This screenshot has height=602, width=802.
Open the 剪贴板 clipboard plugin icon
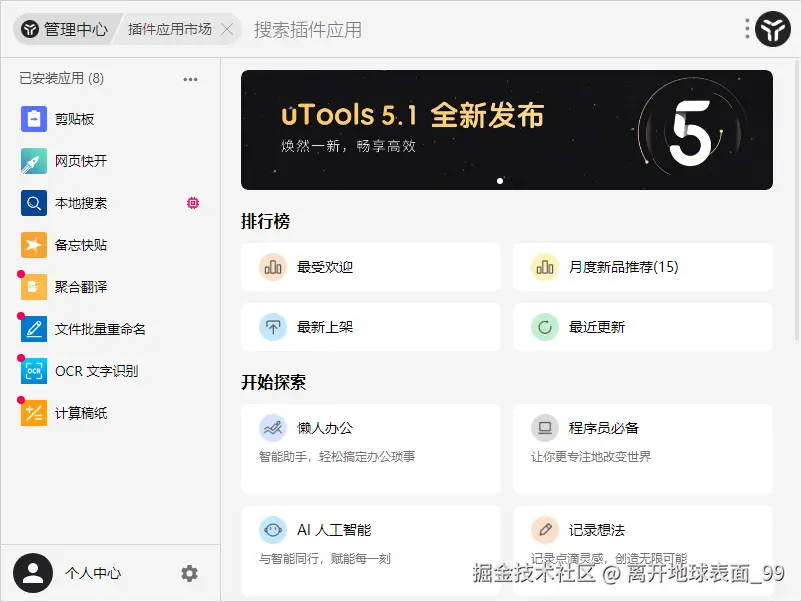[x=34, y=119]
